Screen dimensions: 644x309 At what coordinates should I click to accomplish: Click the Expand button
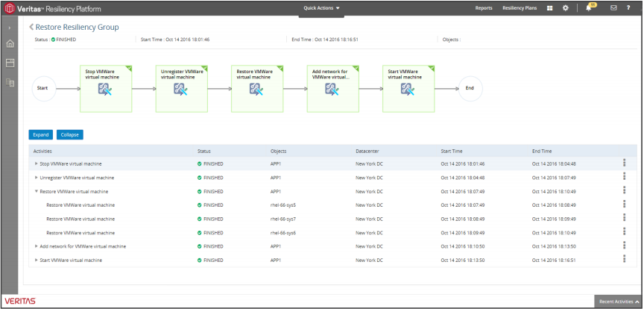[40, 135]
